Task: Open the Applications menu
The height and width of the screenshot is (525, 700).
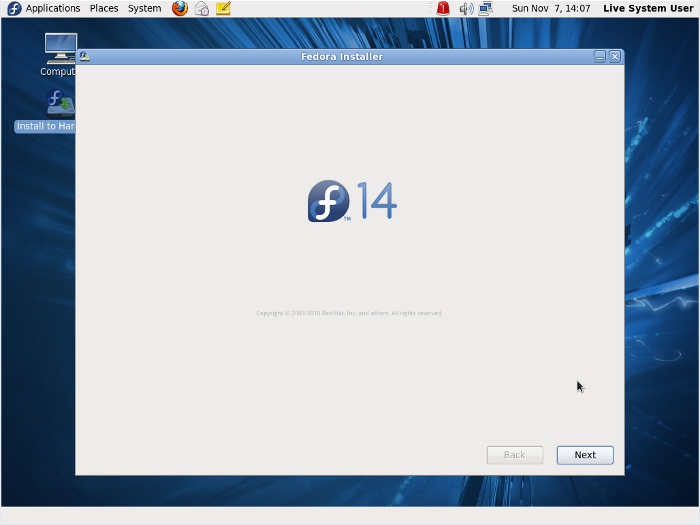Action: (44, 8)
